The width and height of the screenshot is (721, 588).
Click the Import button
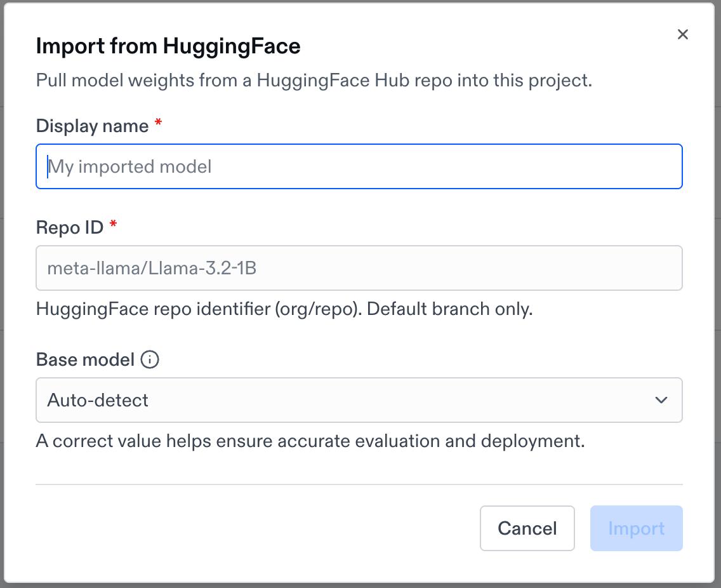(x=636, y=528)
